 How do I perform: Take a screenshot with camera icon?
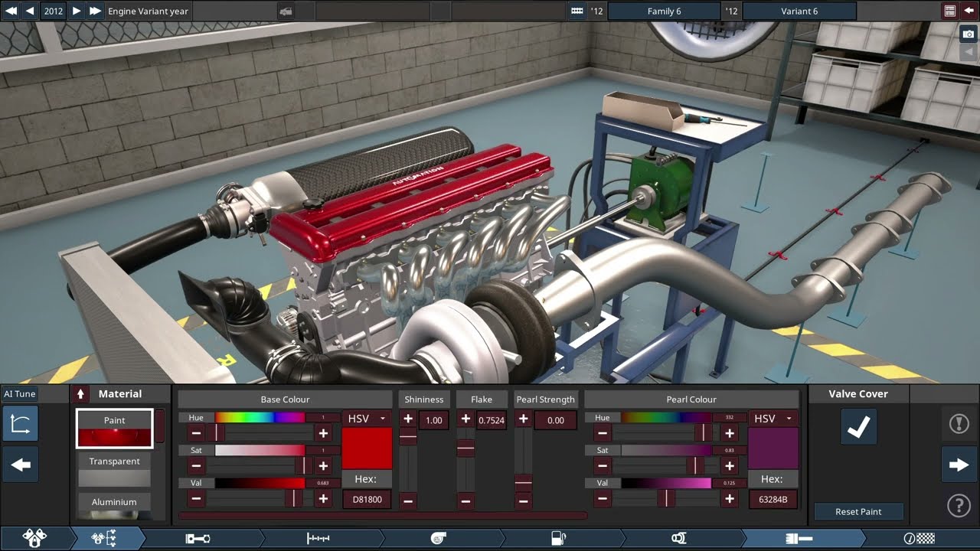click(x=969, y=34)
